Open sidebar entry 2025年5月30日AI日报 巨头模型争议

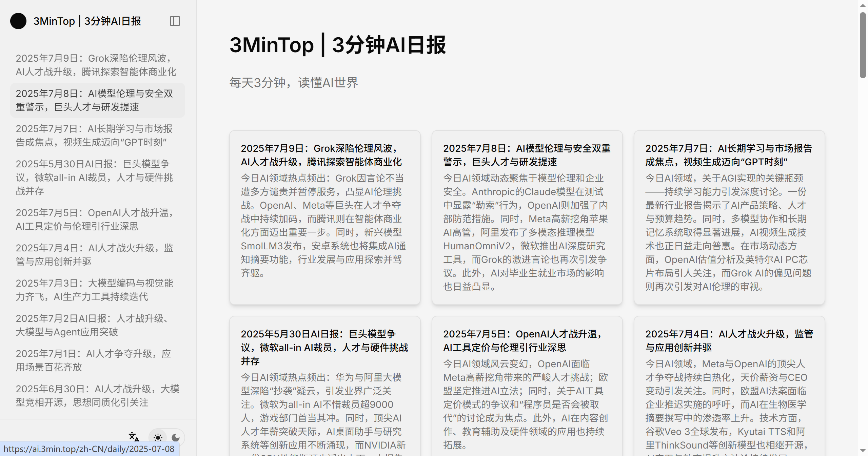click(98, 178)
